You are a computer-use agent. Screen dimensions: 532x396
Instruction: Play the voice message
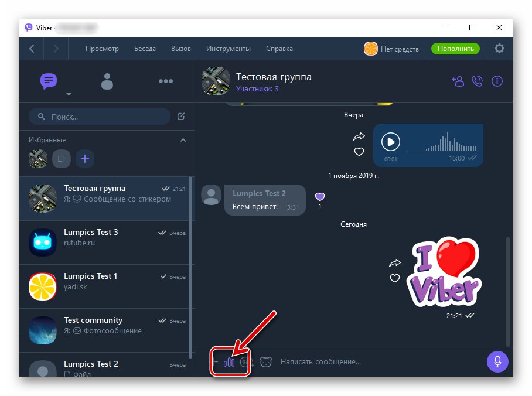(391, 142)
